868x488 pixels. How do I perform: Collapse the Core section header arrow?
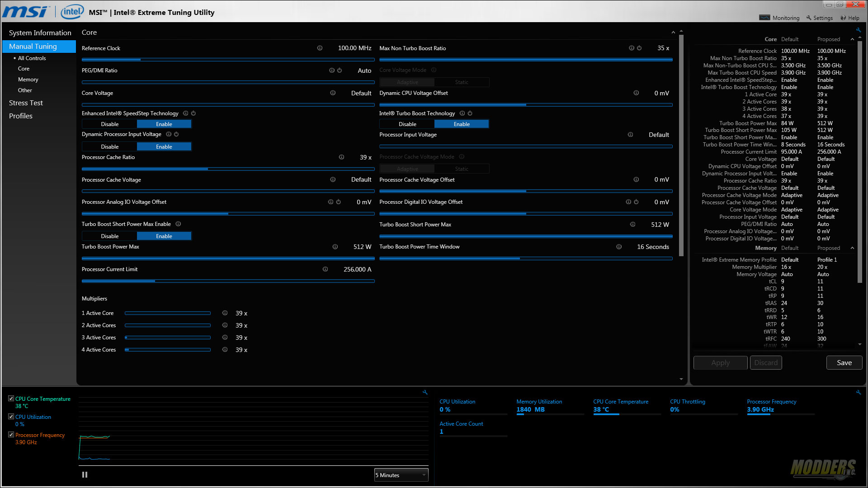click(673, 33)
